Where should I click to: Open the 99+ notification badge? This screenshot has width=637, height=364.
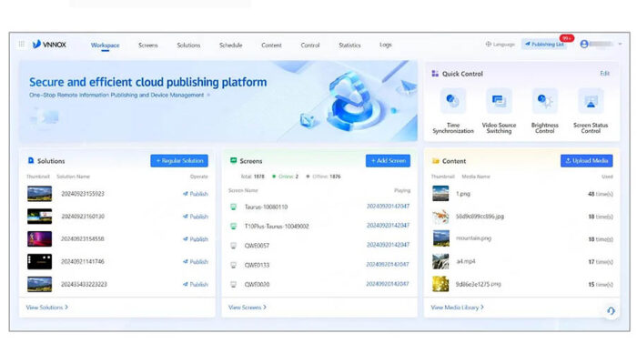[x=567, y=38]
